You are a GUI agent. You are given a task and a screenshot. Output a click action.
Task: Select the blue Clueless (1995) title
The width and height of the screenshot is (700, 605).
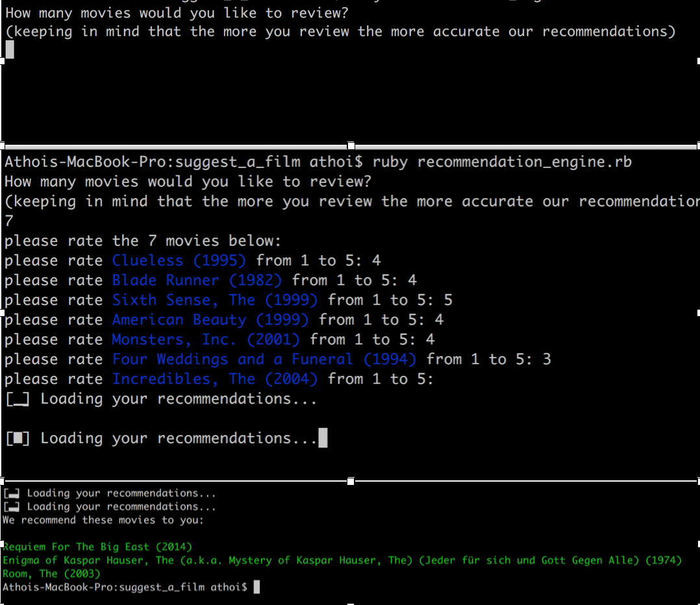179,261
